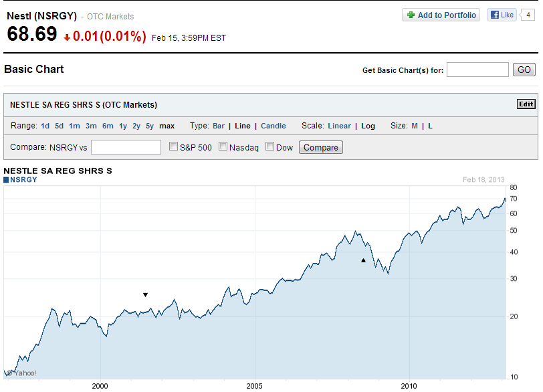Click the 60 y-axis label
543x392 pixels.
(x=514, y=213)
